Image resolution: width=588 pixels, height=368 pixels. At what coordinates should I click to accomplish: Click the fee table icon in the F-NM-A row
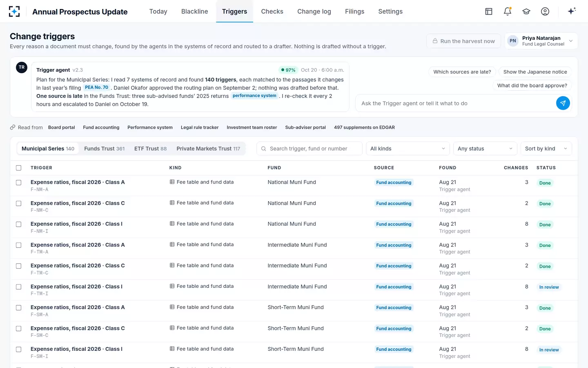[x=172, y=182]
